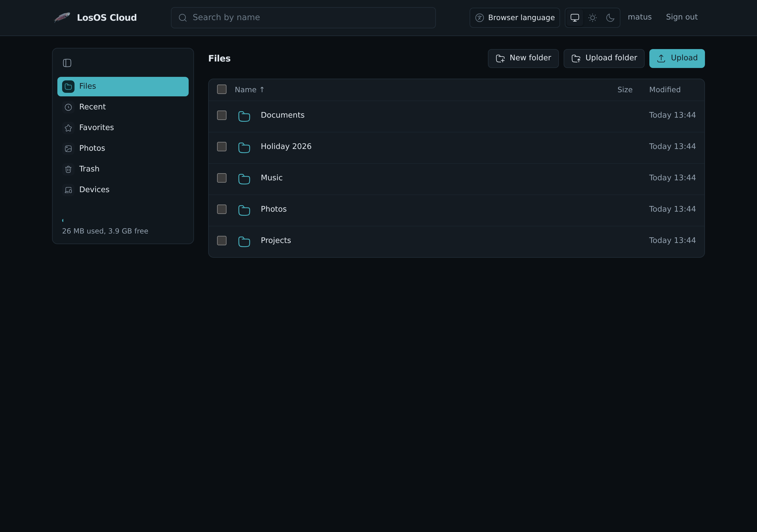Focus the Search by name field
The image size is (757, 532).
coord(303,18)
